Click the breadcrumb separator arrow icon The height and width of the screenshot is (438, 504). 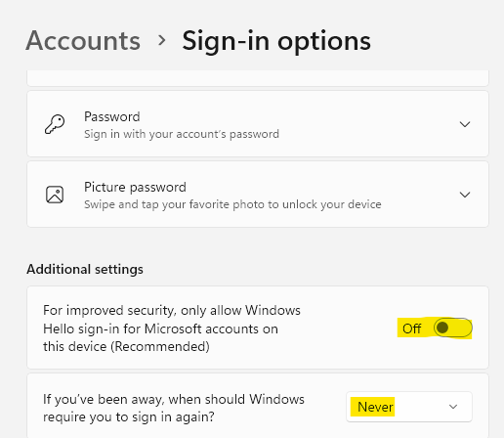pos(161,41)
